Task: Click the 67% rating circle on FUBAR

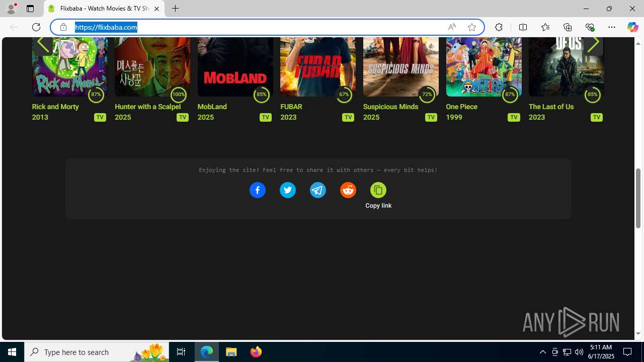Action: coord(344,95)
